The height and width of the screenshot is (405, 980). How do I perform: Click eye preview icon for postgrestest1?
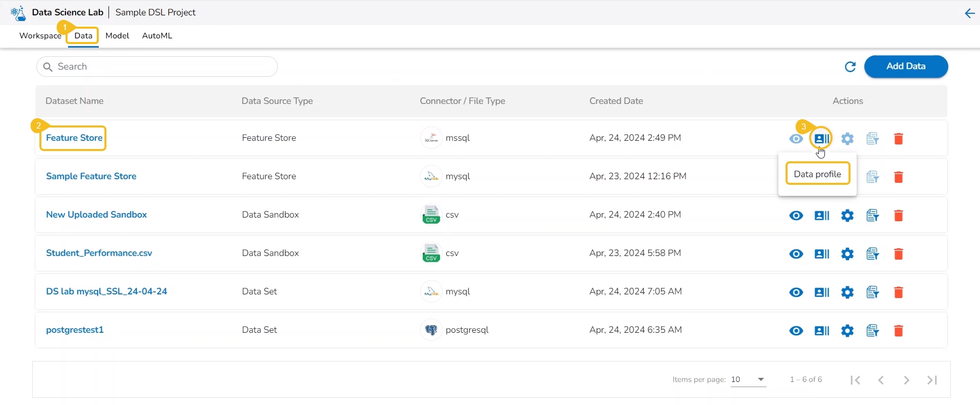(x=796, y=331)
